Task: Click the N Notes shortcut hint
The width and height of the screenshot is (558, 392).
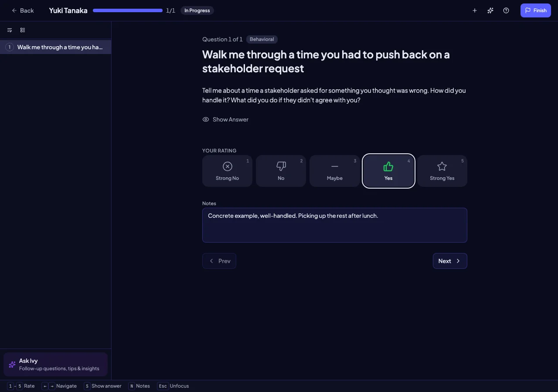Action: click(x=139, y=386)
